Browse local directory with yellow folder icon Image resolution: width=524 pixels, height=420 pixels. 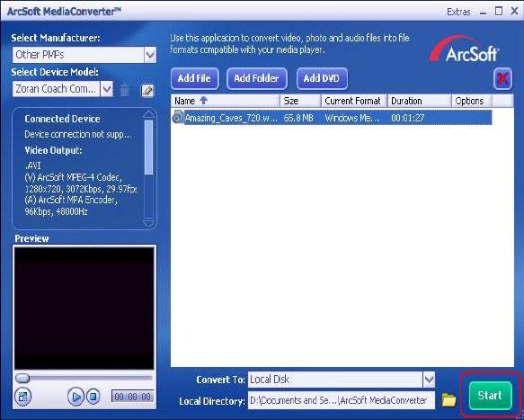449,399
